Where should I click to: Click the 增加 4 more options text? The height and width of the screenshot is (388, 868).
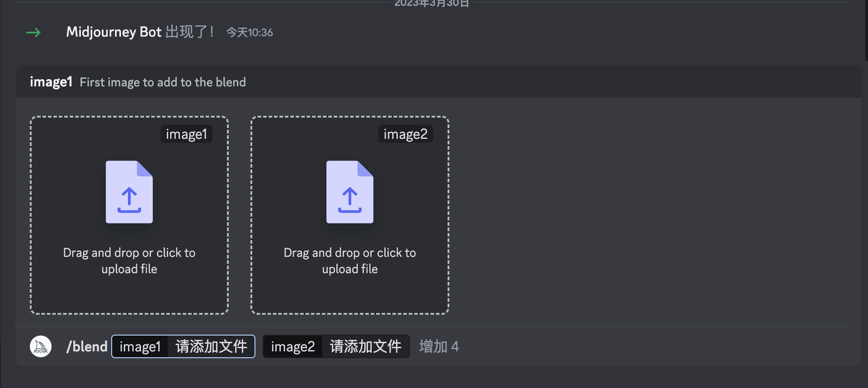tap(439, 346)
